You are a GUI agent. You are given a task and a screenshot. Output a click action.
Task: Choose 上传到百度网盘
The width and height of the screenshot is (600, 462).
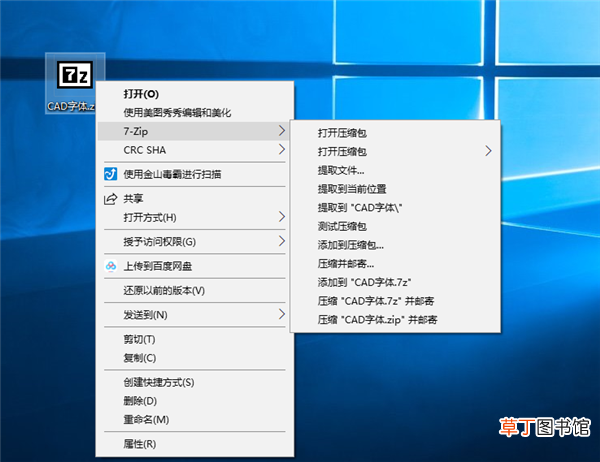(194, 266)
